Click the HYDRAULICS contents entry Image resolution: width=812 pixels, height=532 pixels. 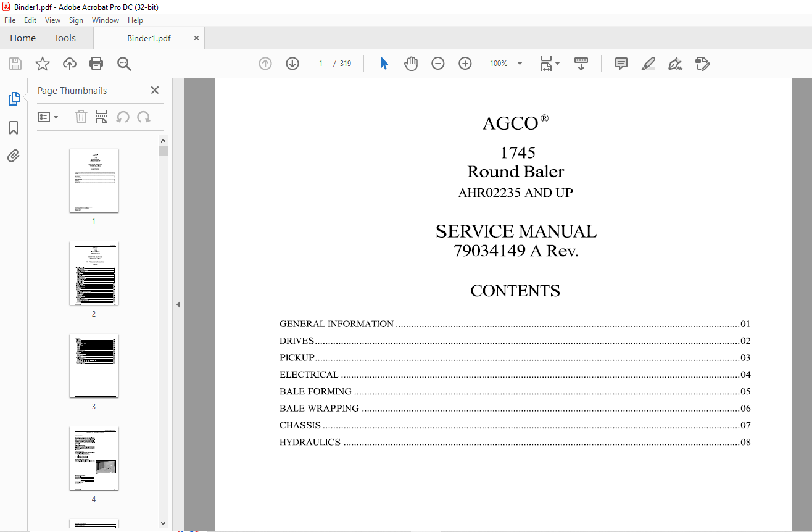pyautogui.click(x=515, y=442)
